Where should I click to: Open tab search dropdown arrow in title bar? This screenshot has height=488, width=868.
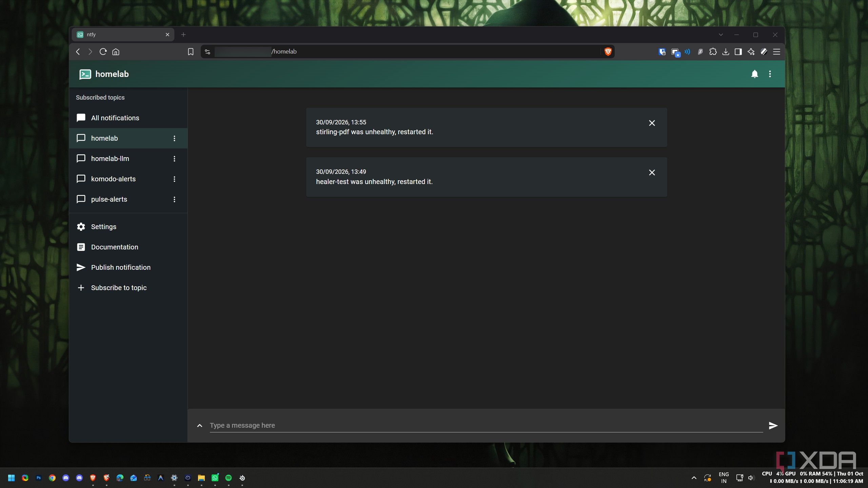click(x=721, y=35)
